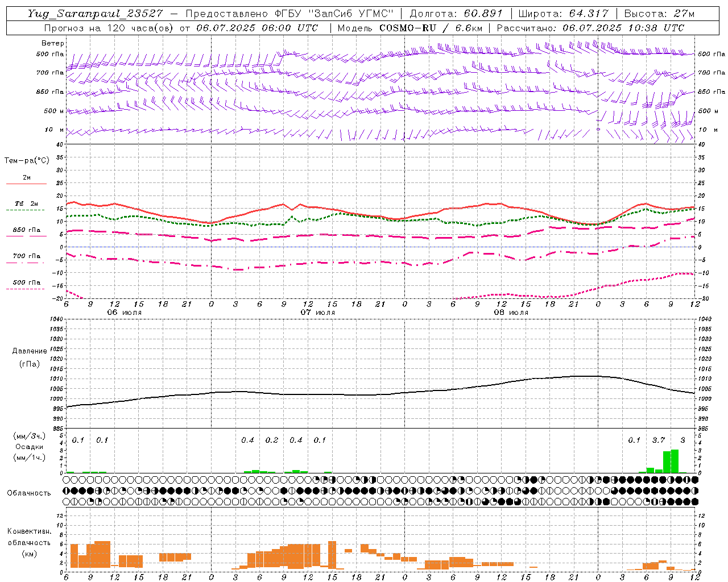Click the 'Давление' pressure panel label
Viewport: 728px width, 582px height.
30,351
